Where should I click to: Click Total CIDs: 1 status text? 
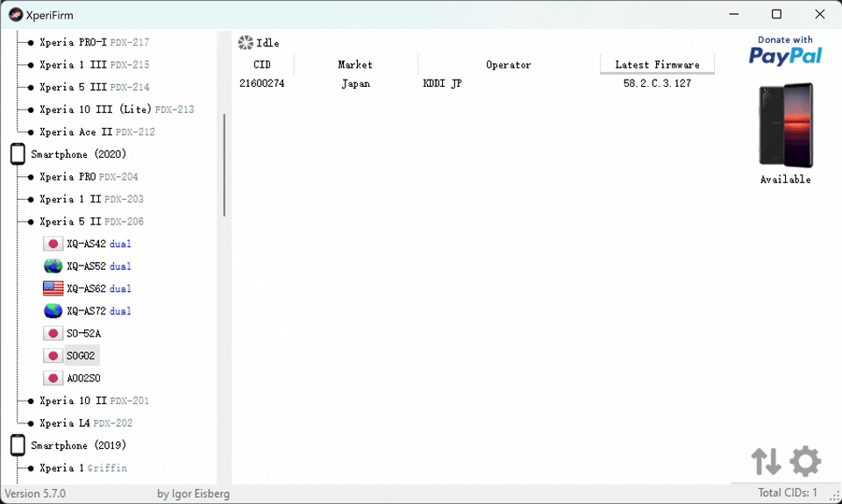(788, 493)
